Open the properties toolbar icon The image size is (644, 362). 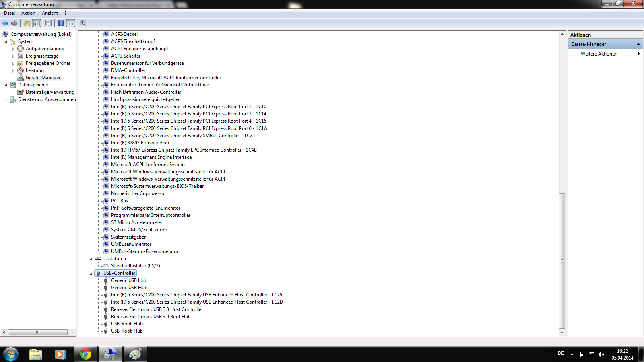click(48, 23)
